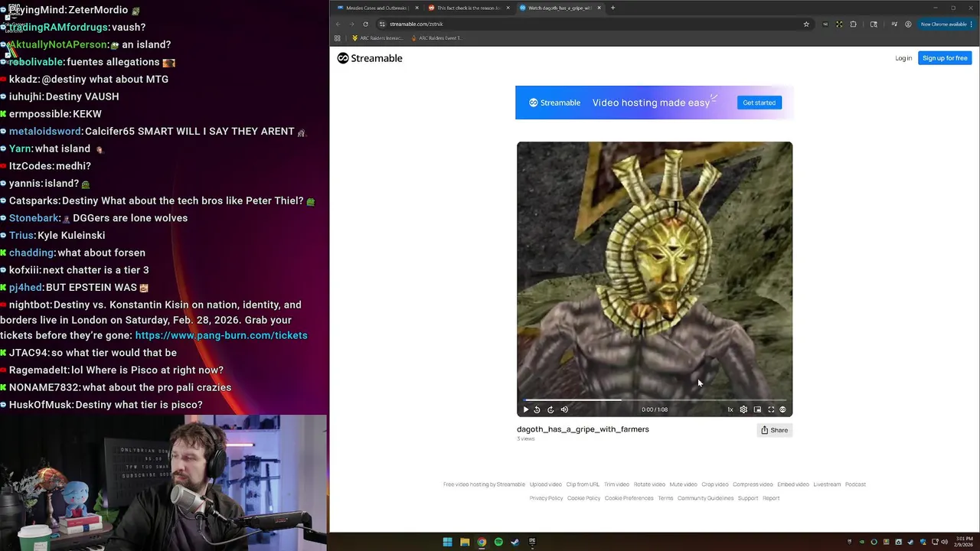Share the dagoth_has_a_gripe_with_farmers video

tap(774, 430)
